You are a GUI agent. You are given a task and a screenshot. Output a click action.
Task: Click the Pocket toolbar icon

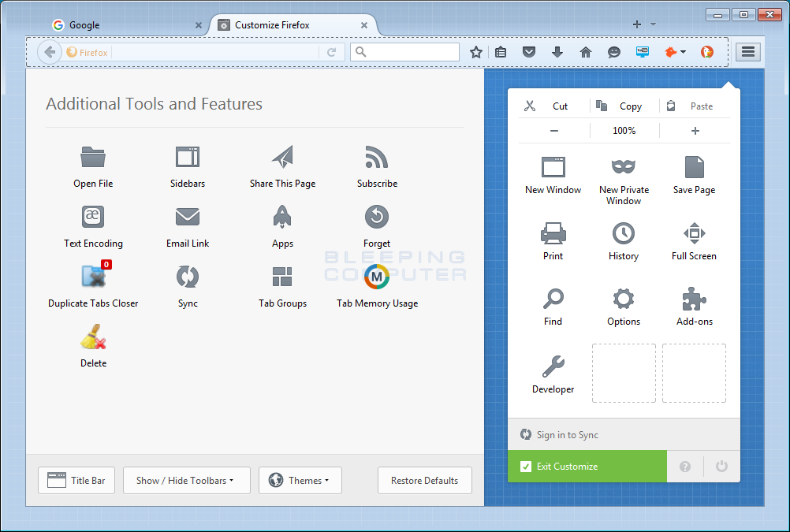528,52
